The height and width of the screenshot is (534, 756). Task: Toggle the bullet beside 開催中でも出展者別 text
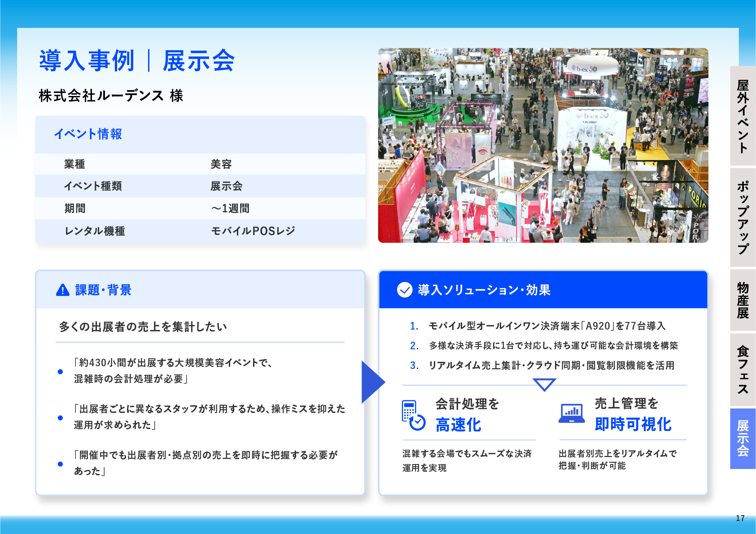[x=60, y=465]
